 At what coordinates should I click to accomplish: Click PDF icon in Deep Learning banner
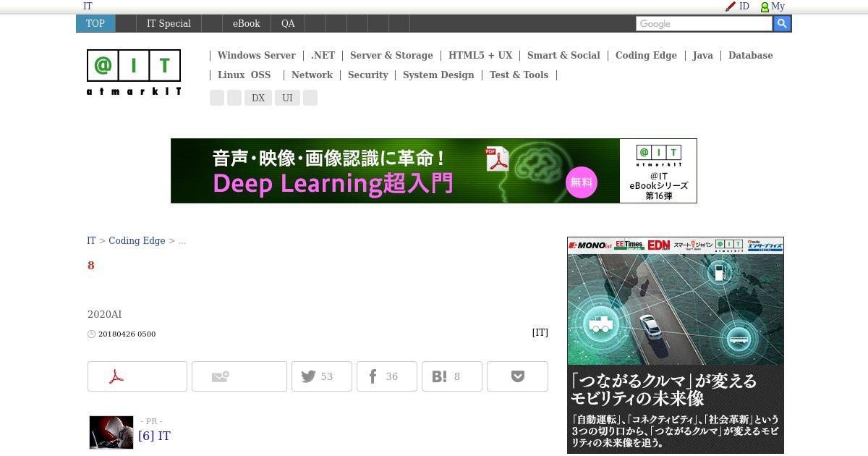click(497, 159)
